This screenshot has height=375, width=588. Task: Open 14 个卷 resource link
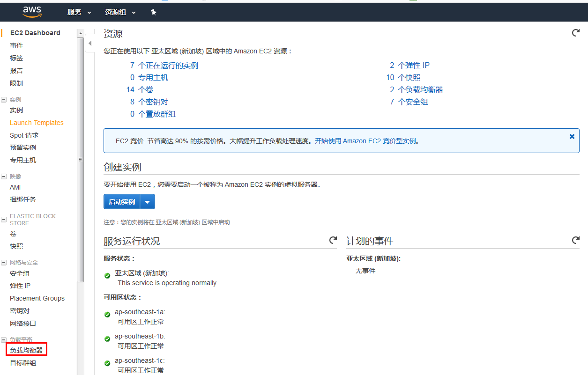(x=140, y=90)
